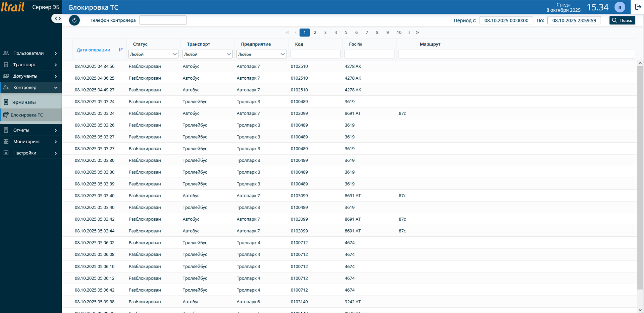Click the Itrail logo
This screenshot has height=313, width=644.
coord(13,7)
